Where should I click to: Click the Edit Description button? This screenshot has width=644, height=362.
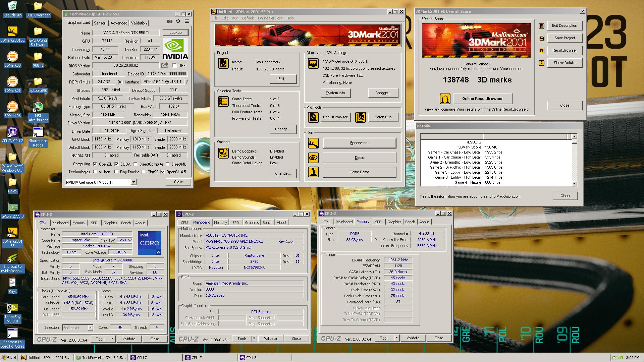[565, 25]
